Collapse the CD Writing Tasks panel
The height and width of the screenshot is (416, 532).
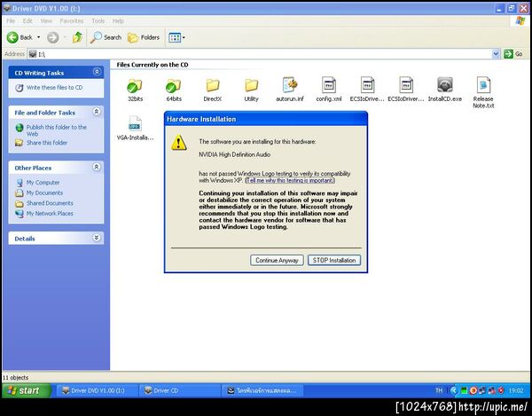(x=97, y=72)
